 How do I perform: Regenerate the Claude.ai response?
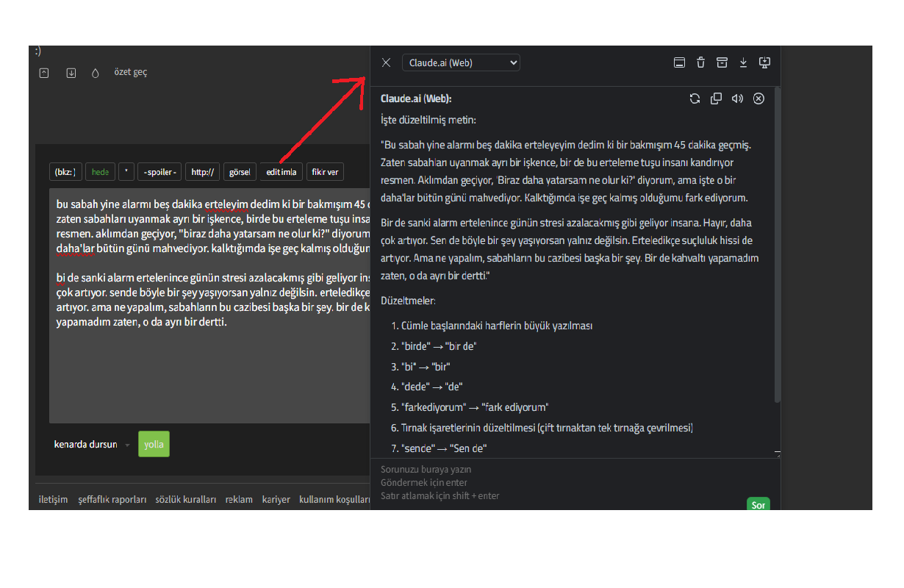[695, 98]
